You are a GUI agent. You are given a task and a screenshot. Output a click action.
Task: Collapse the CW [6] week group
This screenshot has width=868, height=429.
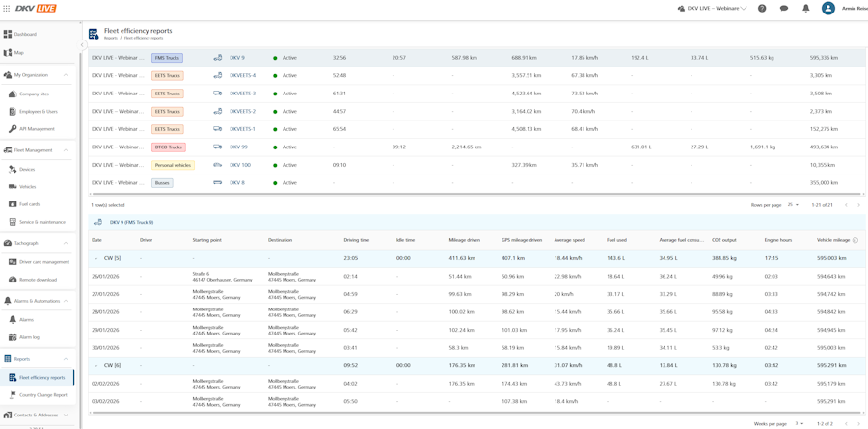pos(96,365)
